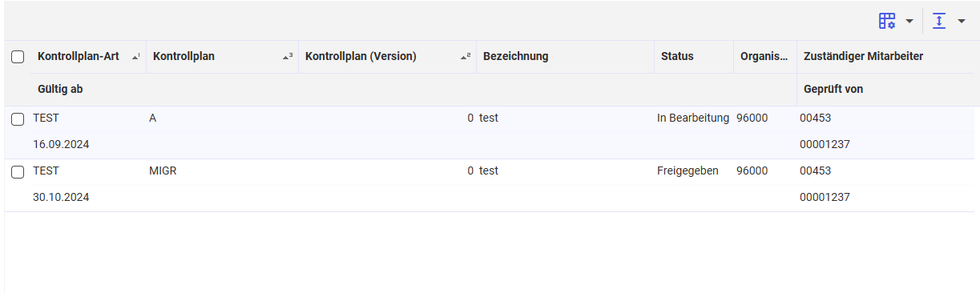Click the truncated Organis… column header
The height and width of the screenshot is (293, 980).
[x=764, y=56]
